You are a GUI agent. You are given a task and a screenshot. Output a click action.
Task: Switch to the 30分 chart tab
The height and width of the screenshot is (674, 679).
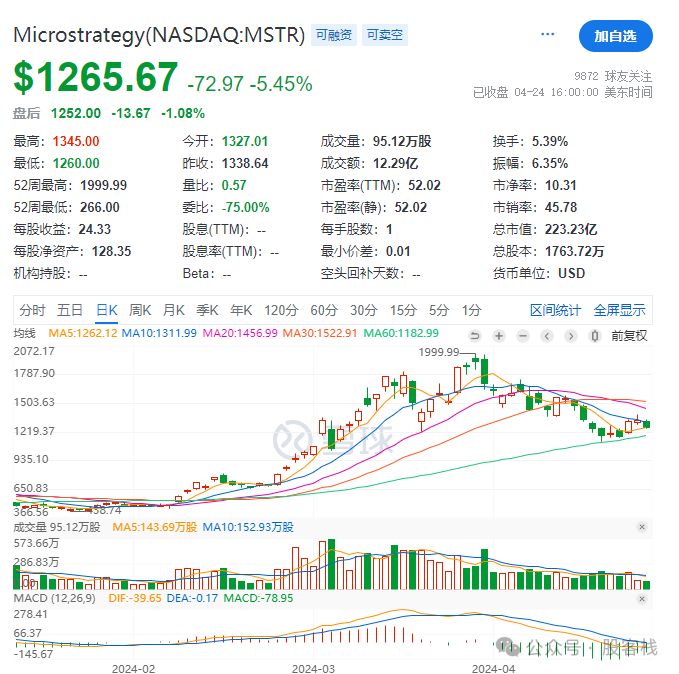(x=364, y=310)
